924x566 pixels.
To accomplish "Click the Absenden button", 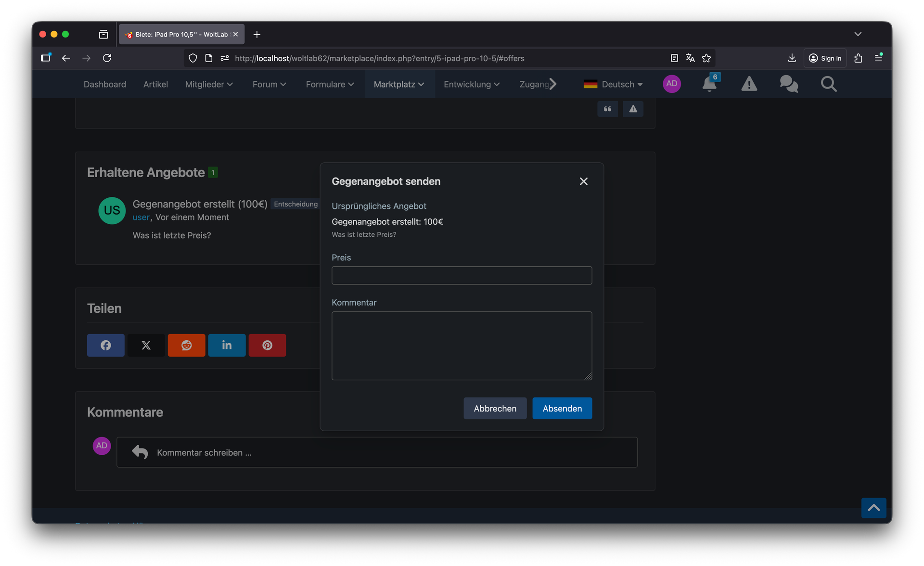I will tap(562, 408).
